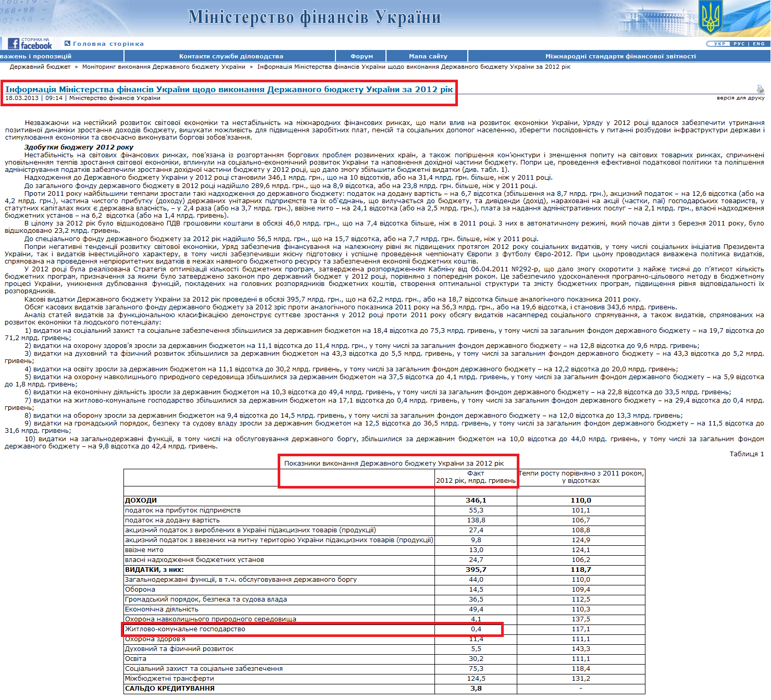Viewport: 771px width, 700px height.
Task: Switch language to УКР
Action: 720,44
